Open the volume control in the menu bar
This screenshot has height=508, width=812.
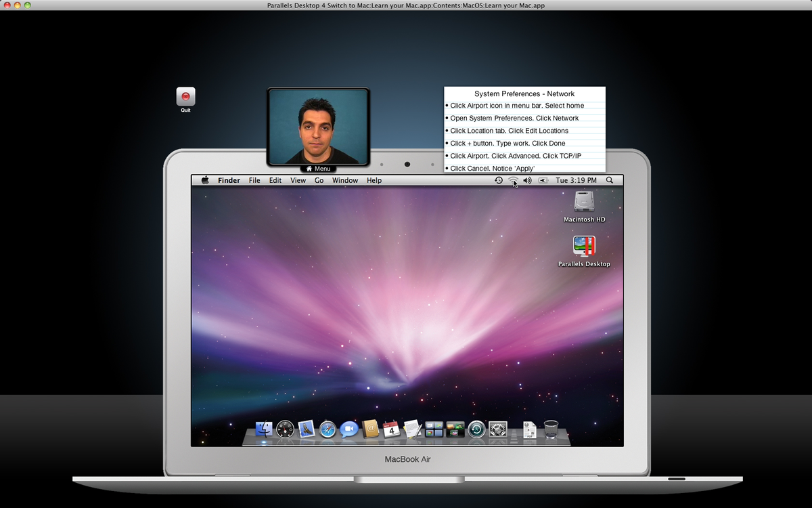click(527, 180)
